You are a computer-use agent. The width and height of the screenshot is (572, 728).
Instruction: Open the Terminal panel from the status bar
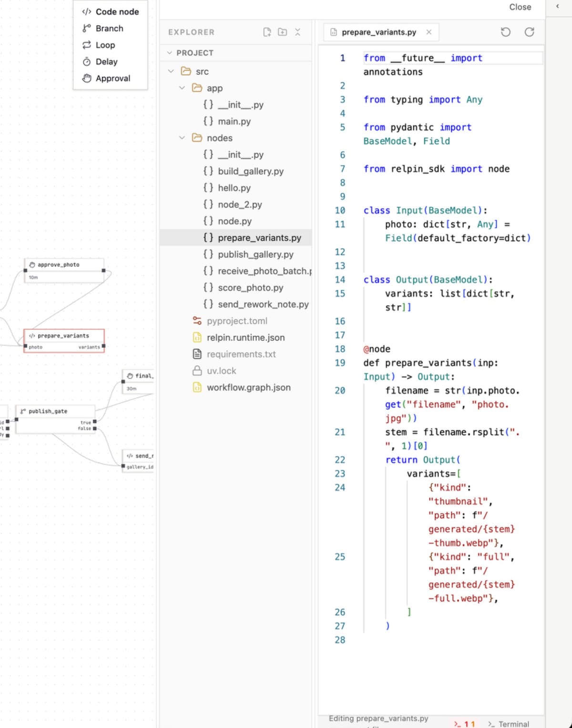509,724
